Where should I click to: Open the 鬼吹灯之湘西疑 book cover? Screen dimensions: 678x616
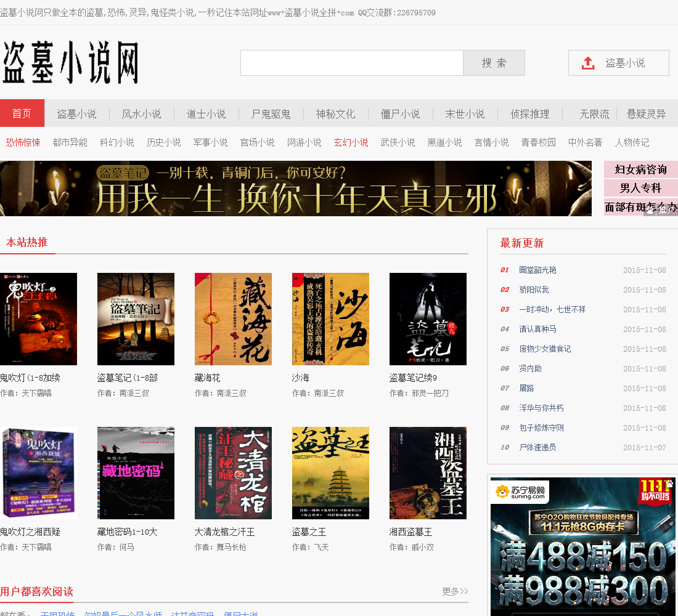(x=38, y=473)
